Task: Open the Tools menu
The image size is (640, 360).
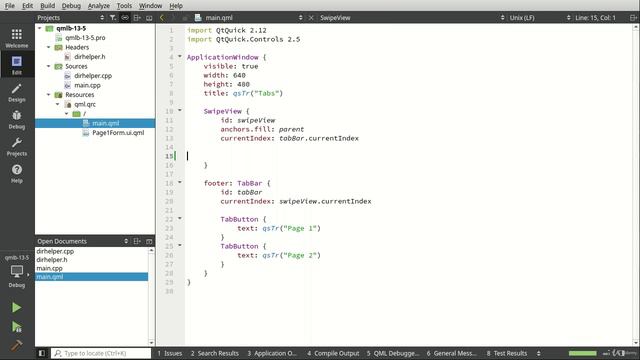Action: point(124,6)
